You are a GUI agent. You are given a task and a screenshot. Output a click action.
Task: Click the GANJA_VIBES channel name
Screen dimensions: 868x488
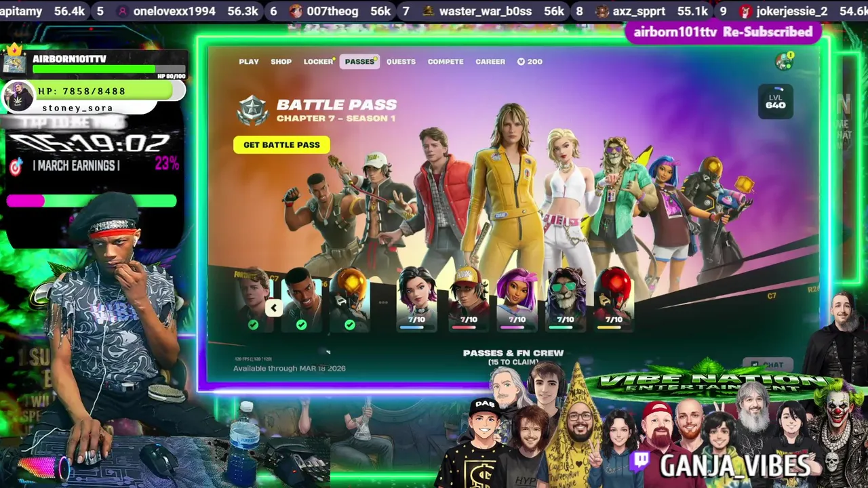pos(735,465)
